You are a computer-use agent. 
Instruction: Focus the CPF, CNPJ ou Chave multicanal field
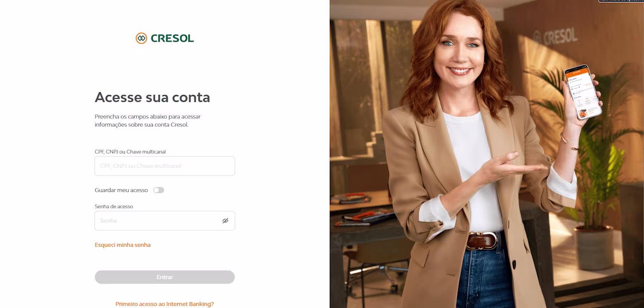(165, 166)
